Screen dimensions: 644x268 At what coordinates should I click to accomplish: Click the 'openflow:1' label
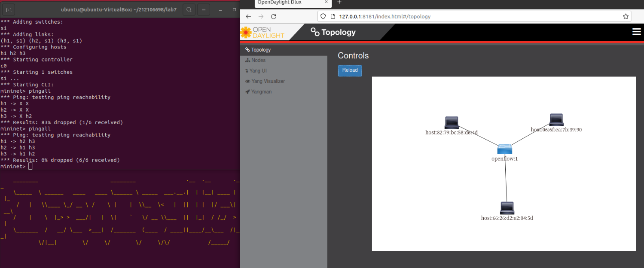504,158
